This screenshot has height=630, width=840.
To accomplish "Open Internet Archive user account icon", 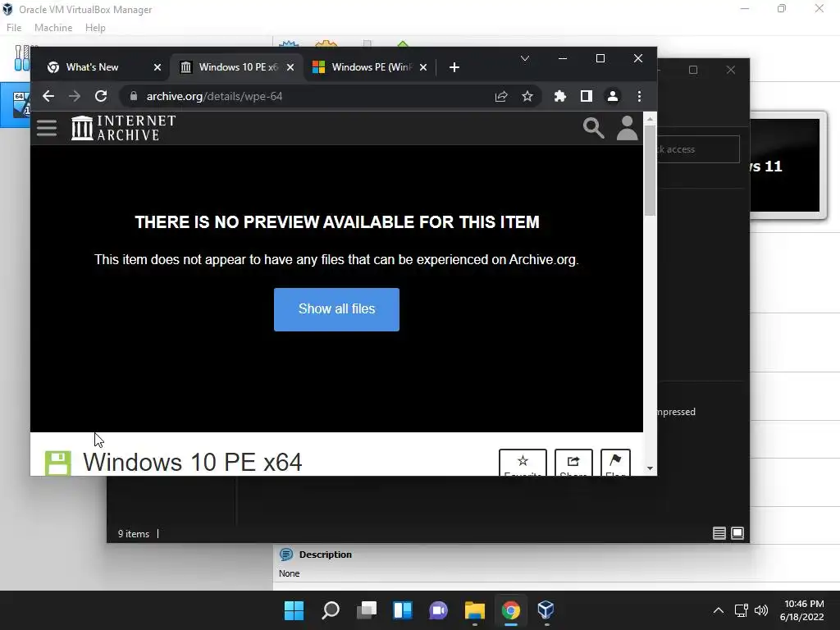I will (x=627, y=128).
